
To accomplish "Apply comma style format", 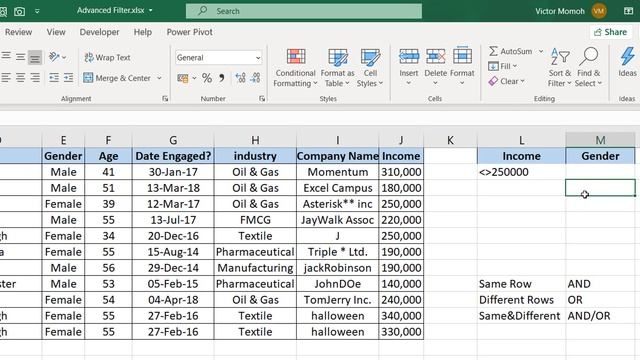I will click(222, 78).
